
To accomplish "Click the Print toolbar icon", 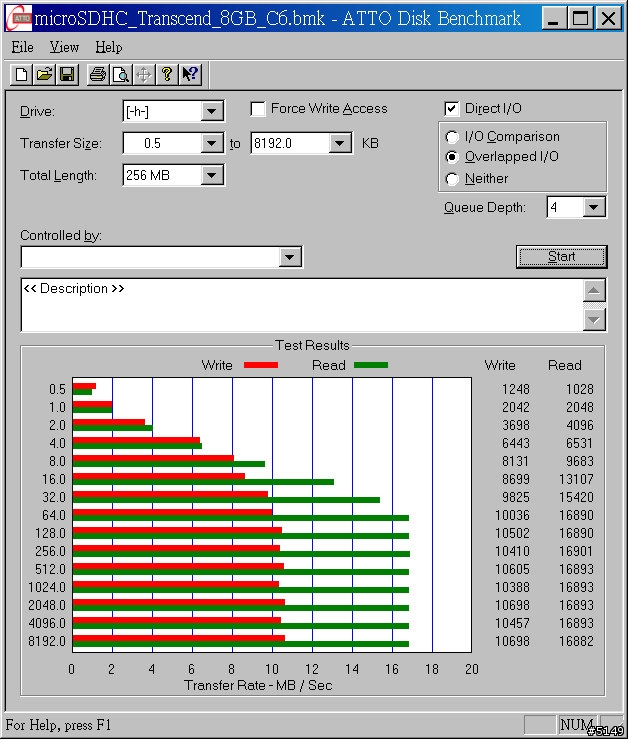I will 98,74.
